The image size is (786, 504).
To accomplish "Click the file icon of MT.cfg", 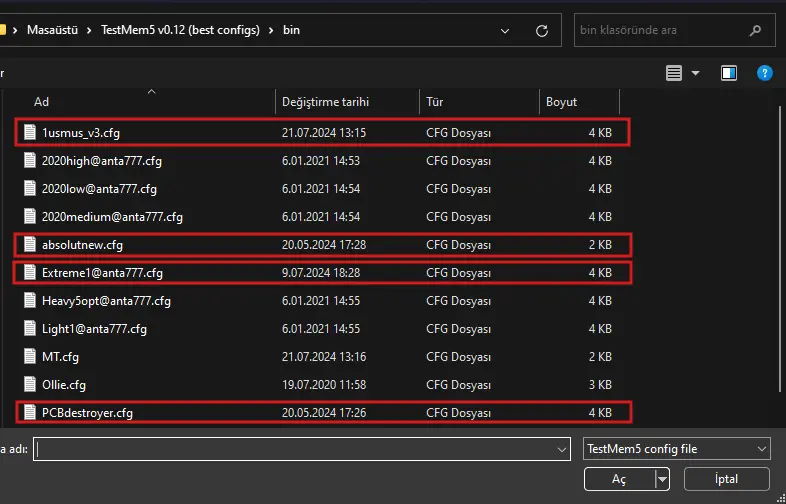I will point(30,357).
